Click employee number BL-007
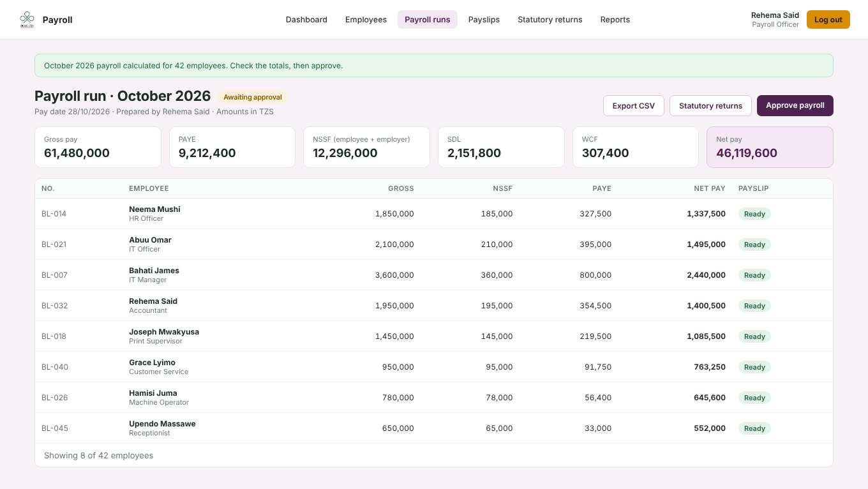This screenshot has height=489, width=868. click(x=54, y=275)
